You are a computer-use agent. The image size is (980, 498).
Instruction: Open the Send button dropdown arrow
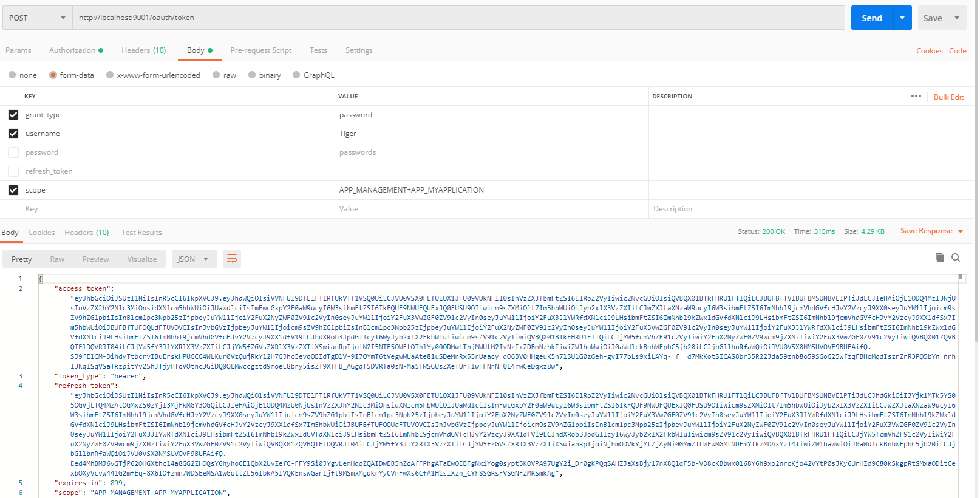pyautogui.click(x=902, y=18)
